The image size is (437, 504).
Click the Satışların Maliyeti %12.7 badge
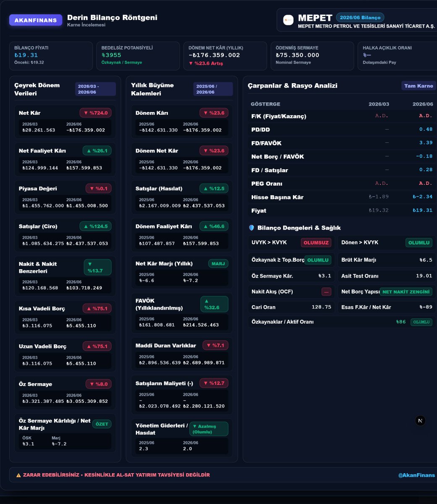[x=214, y=383]
